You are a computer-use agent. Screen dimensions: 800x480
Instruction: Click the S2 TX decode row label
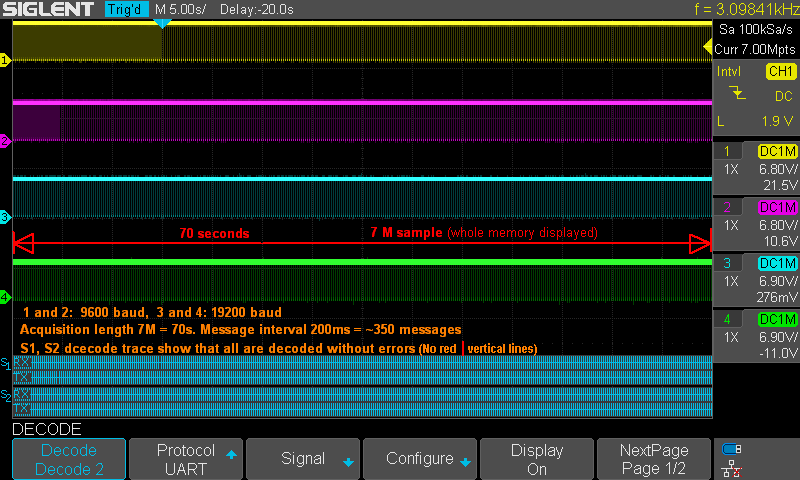(x=22, y=409)
